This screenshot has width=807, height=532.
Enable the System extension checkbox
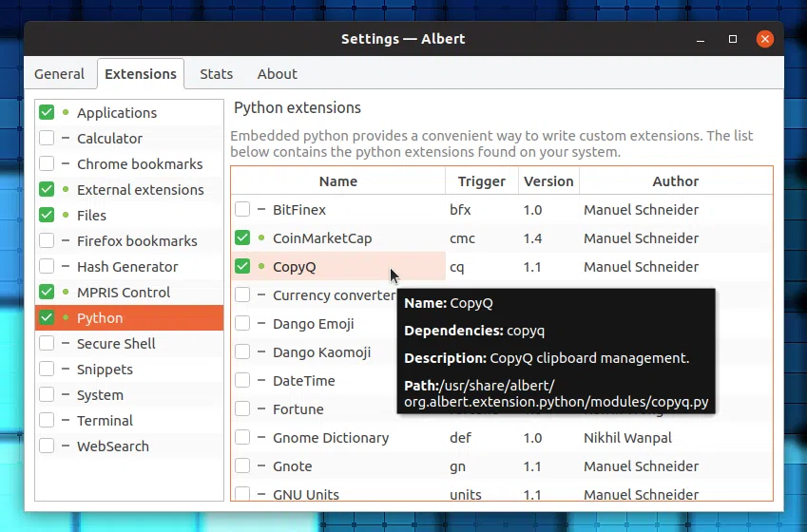(x=47, y=394)
